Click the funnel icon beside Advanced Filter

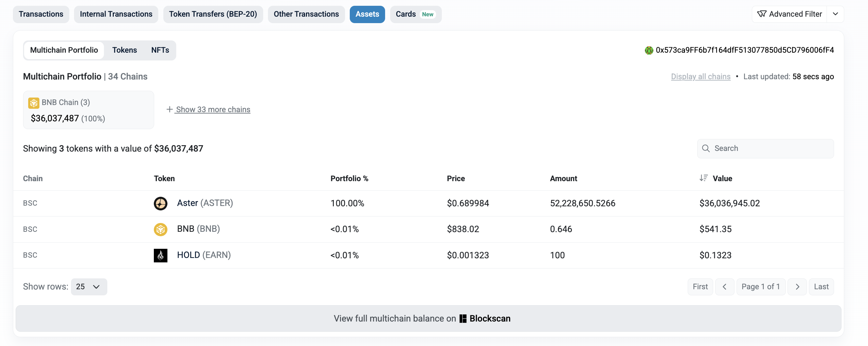(762, 14)
